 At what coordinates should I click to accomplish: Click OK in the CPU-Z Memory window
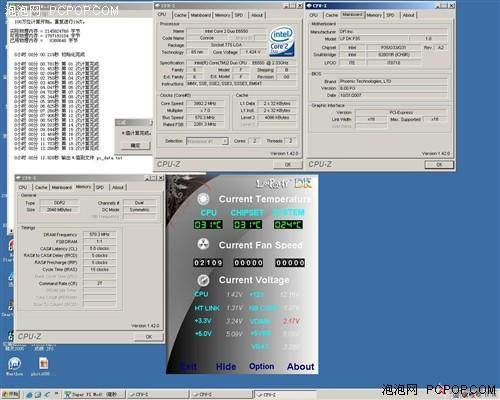pyautogui.click(x=149, y=337)
